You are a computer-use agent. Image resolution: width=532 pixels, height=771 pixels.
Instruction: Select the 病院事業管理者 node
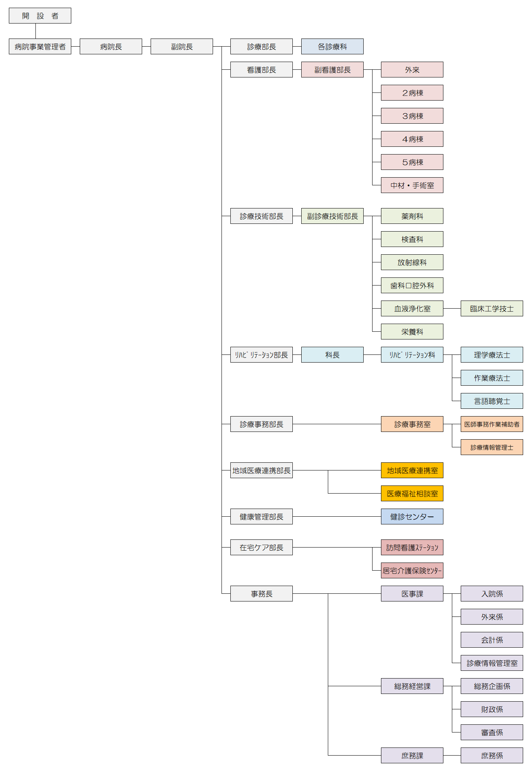pyautogui.click(x=40, y=47)
